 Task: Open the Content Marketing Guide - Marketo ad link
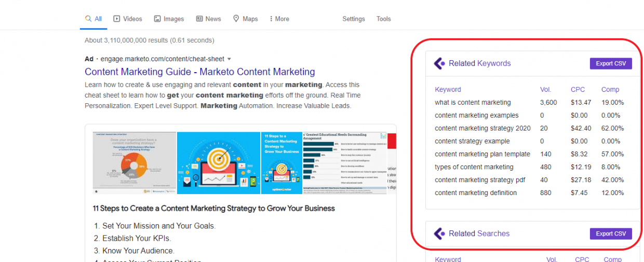200,72
